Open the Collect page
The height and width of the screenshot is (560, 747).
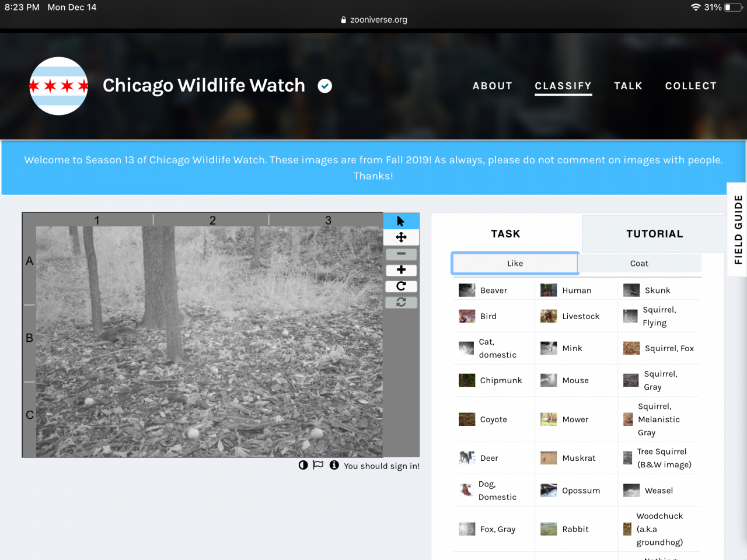pos(691,86)
